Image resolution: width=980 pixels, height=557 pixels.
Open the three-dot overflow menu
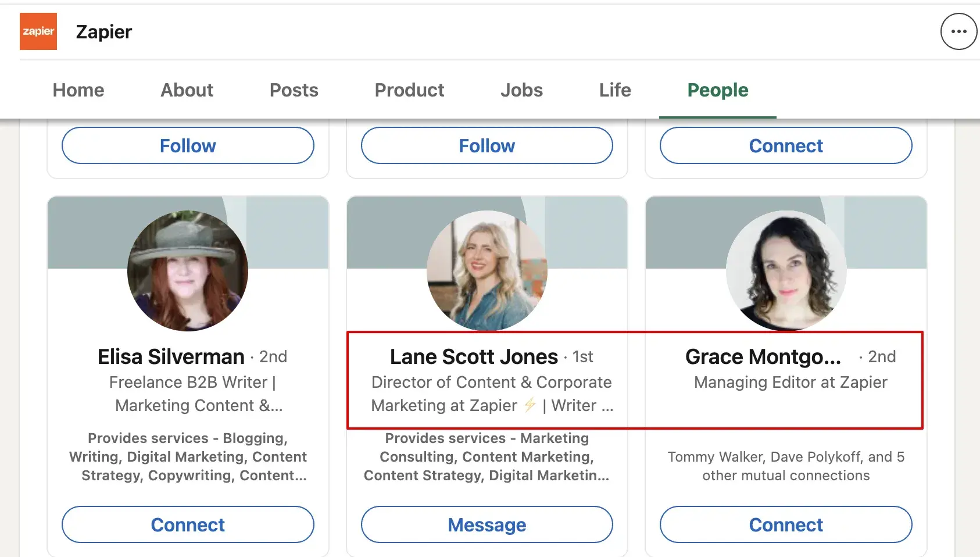tap(958, 31)
